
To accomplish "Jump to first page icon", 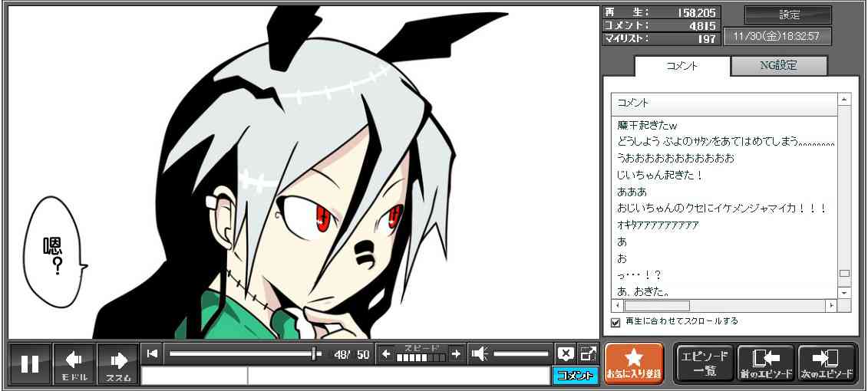I will click(152, 353).
